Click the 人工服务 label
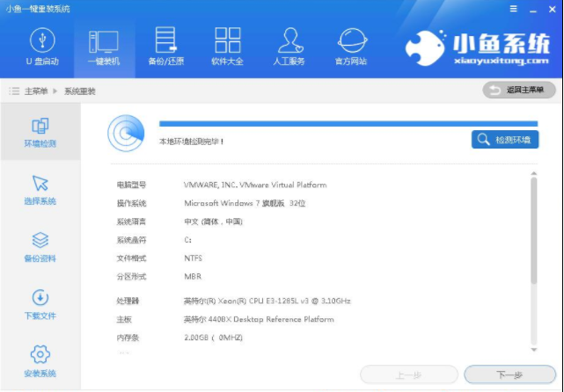The image size is (564, 392). point(289,62)
